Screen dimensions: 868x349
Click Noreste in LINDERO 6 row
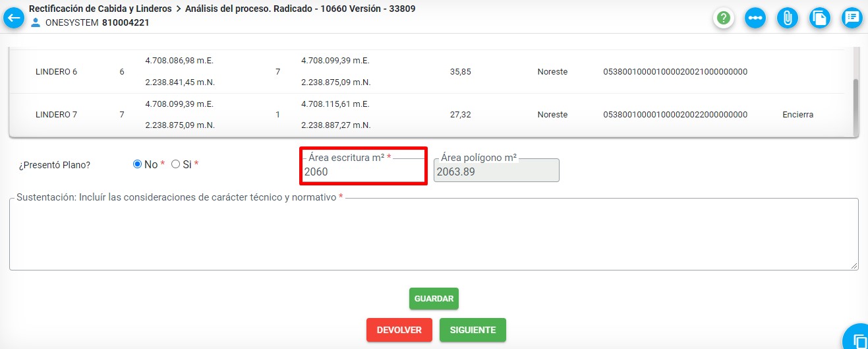(x=552, y=72)
